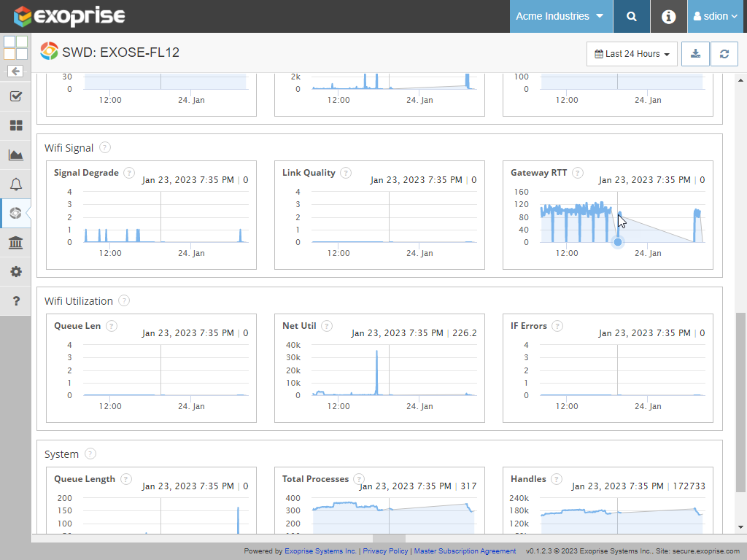Image resolution: width=747 pixels, height=560 pixels.
Task: Open the Last 24 Hours range dropdown
Action: point(632,54)
